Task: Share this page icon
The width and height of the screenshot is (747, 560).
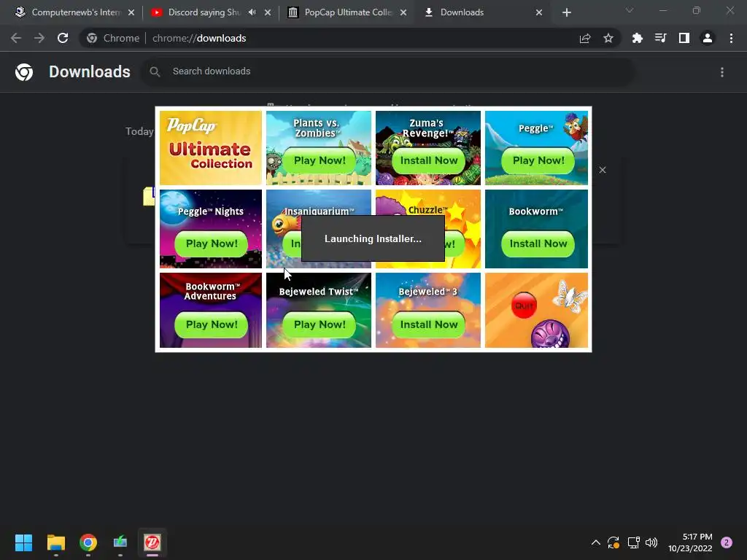Action: pos(585,38)
